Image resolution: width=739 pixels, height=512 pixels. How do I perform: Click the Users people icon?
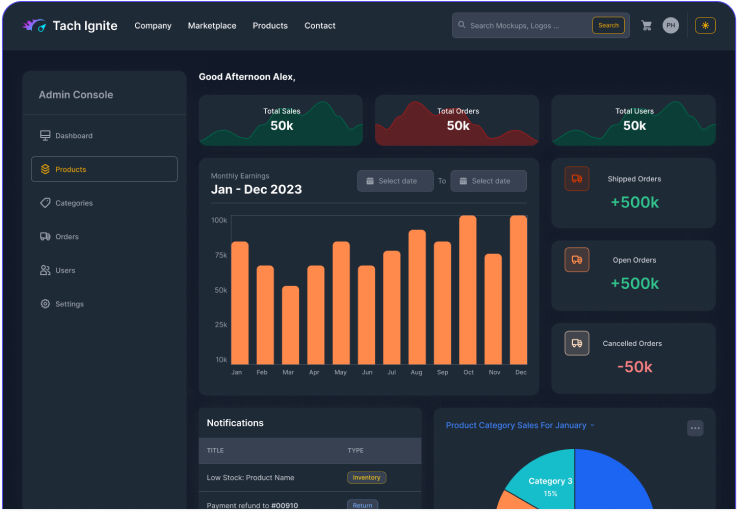[x=45, y=270]
